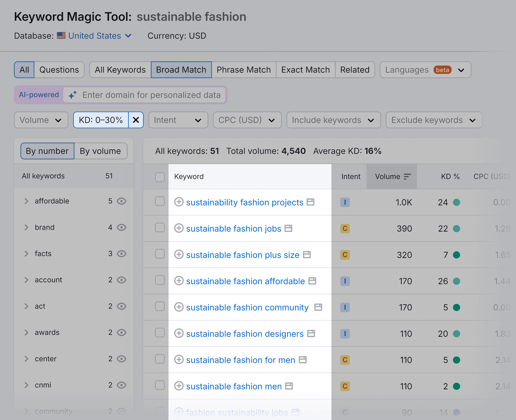Screen dimensions: 516x420
Task: Toggle select-all keywords checkbox in header
Action: (x=160, y=177)
